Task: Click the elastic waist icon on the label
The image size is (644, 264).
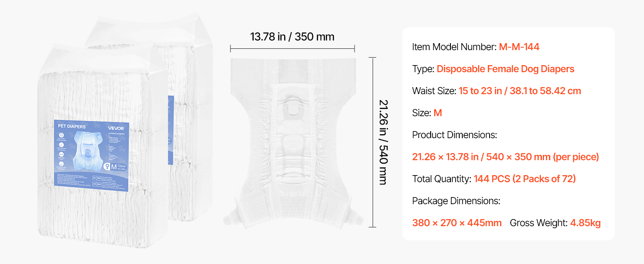Action: 62,154
